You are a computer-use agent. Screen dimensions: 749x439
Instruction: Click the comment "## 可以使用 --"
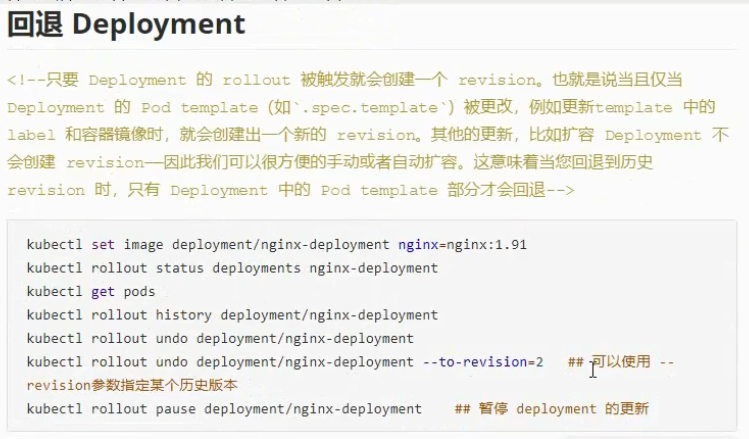coord(621,362)
